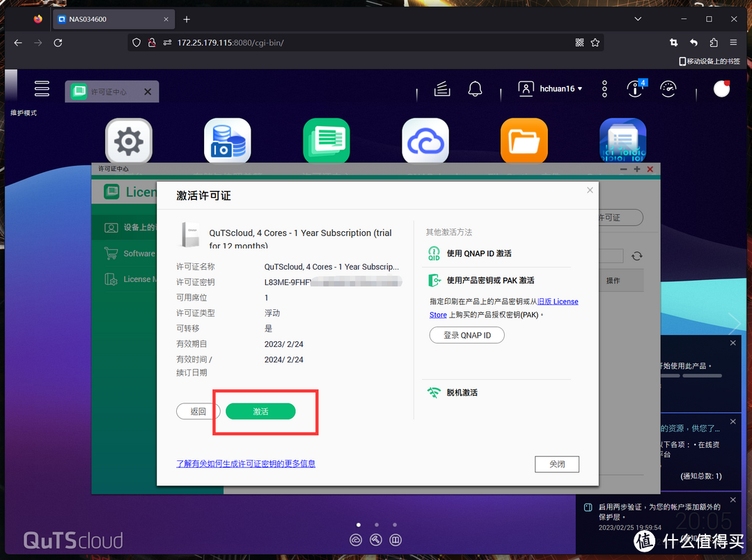The image size is (752, 560).
Task: Open the QTS main hamburger menu
Action: point(42,88)
